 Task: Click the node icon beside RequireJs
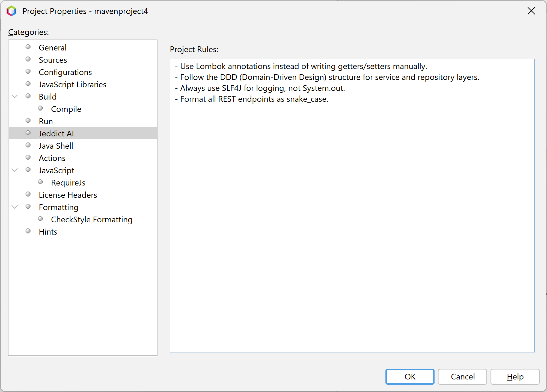point(40,182)
